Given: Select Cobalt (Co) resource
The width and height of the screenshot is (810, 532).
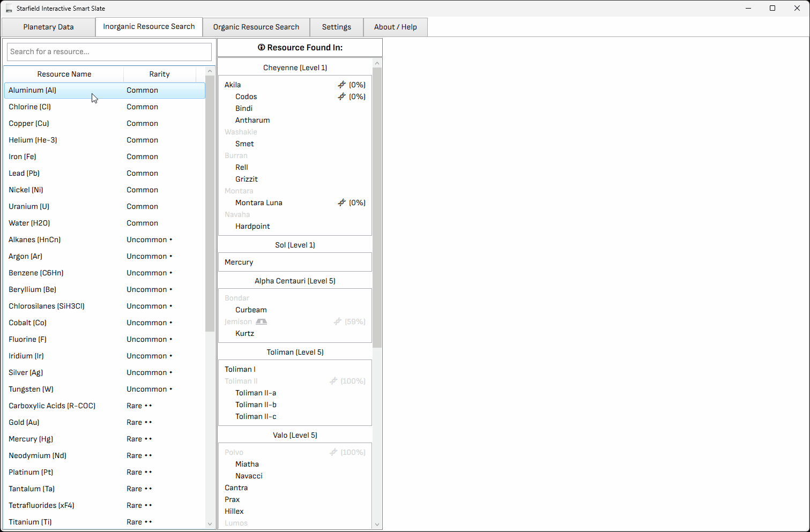Looking at the screenshot, I should [105, 323].
